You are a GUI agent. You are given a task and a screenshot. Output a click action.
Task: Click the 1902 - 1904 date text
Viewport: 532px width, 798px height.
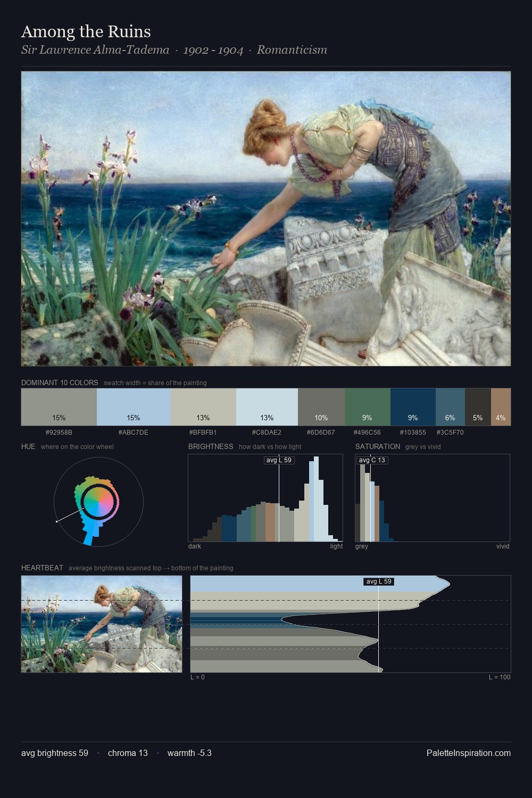(213, 50)
